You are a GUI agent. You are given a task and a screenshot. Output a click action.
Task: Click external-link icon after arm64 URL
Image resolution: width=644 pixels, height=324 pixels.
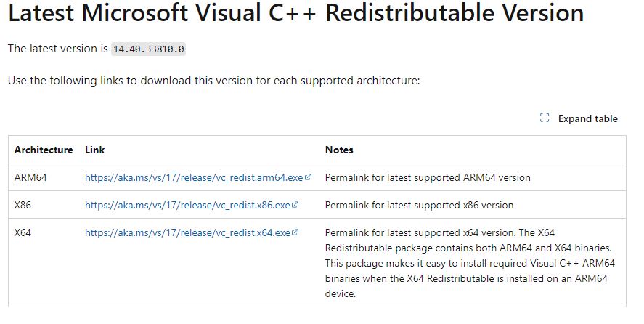click(308, 177)
